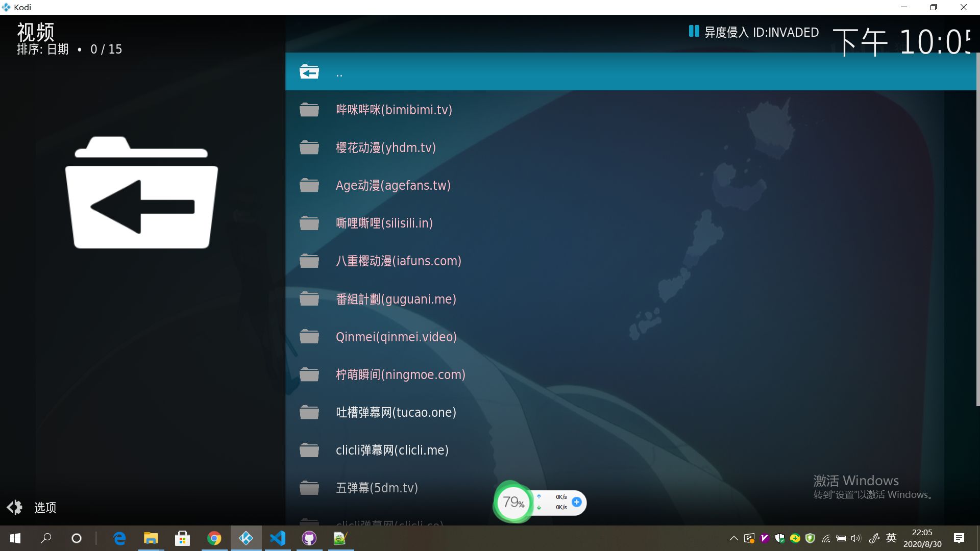Click the 79% memory usage floating ball
980x551 pixels.
coord(513,502)
